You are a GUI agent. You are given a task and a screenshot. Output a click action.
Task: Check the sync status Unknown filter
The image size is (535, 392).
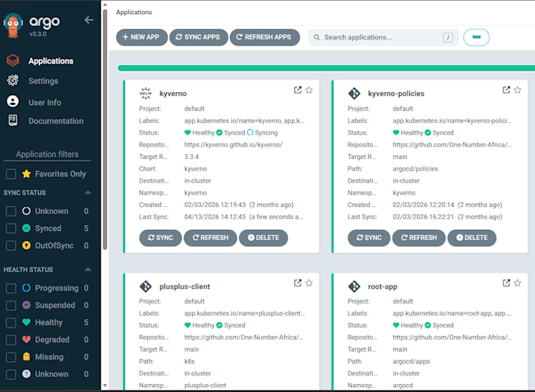click(x=11, y=211)
